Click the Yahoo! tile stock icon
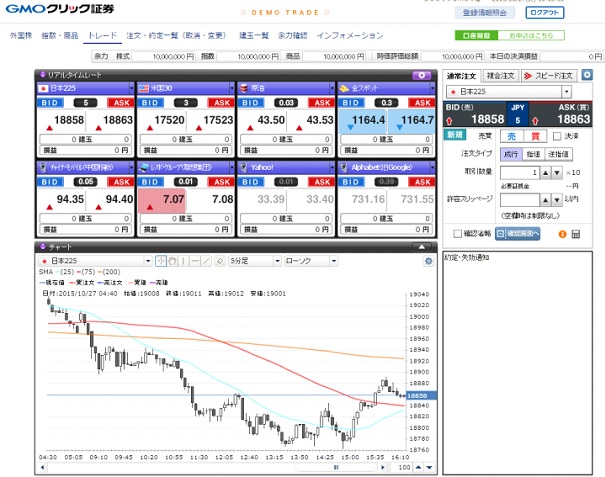605x477 pixels. click(x=244, y=167)
